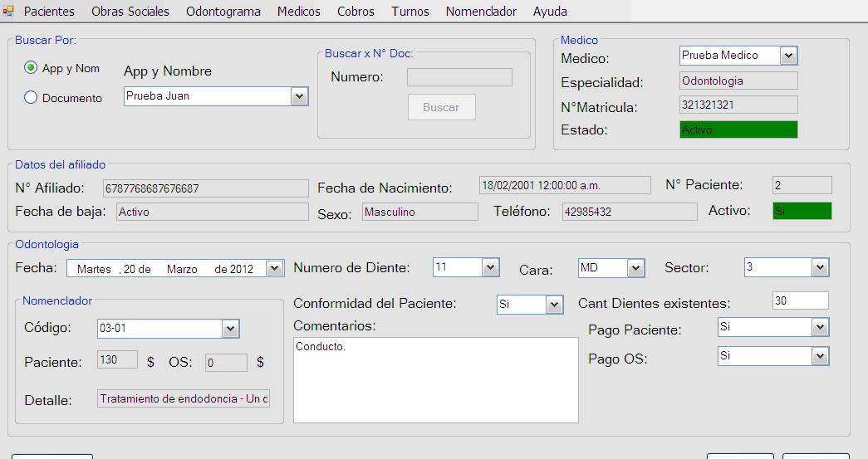Open the Cara dropdown

pyautogui.click(x=635, y=268)
